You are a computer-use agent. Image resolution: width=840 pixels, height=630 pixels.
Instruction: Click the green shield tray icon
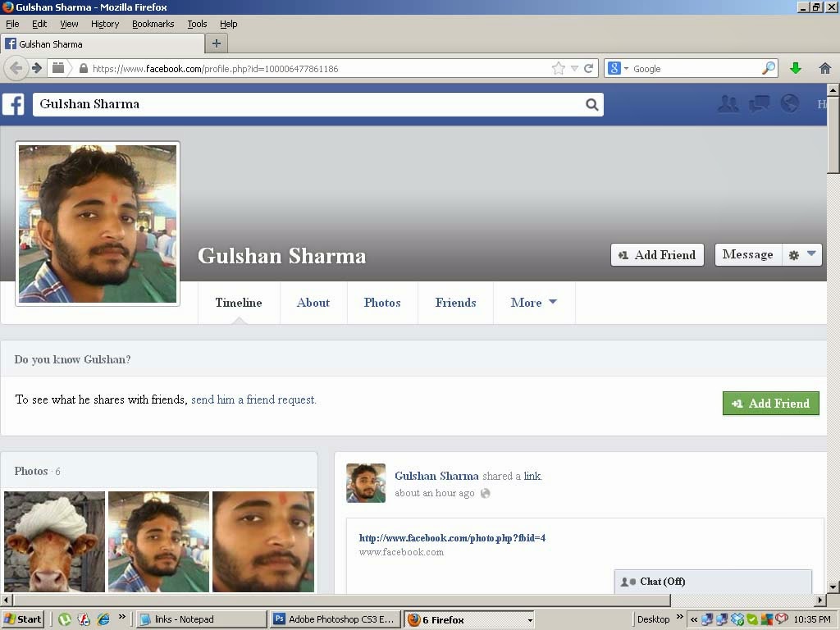752,619
